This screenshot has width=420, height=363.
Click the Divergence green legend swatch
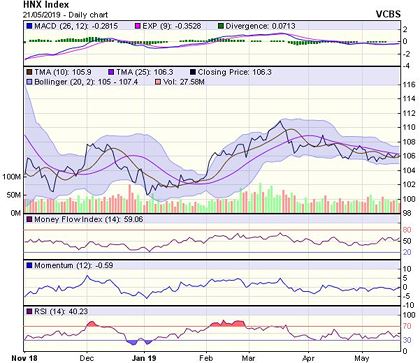[220, 26]
